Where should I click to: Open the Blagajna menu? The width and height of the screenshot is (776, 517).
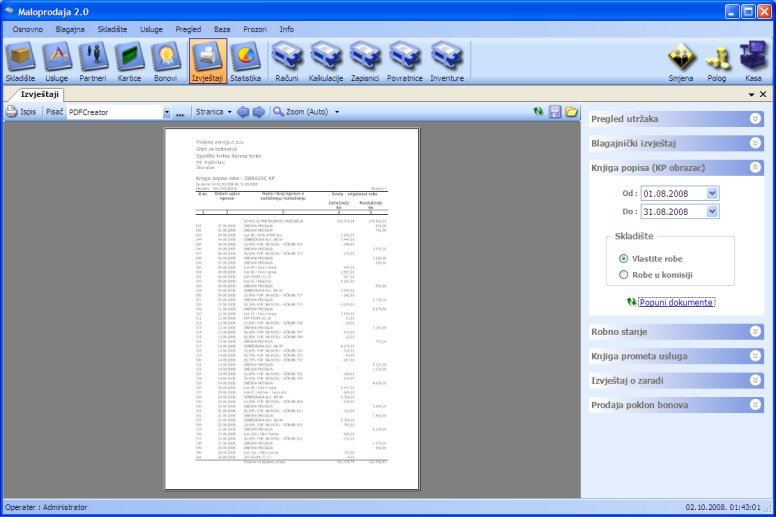tap(70, 29)
